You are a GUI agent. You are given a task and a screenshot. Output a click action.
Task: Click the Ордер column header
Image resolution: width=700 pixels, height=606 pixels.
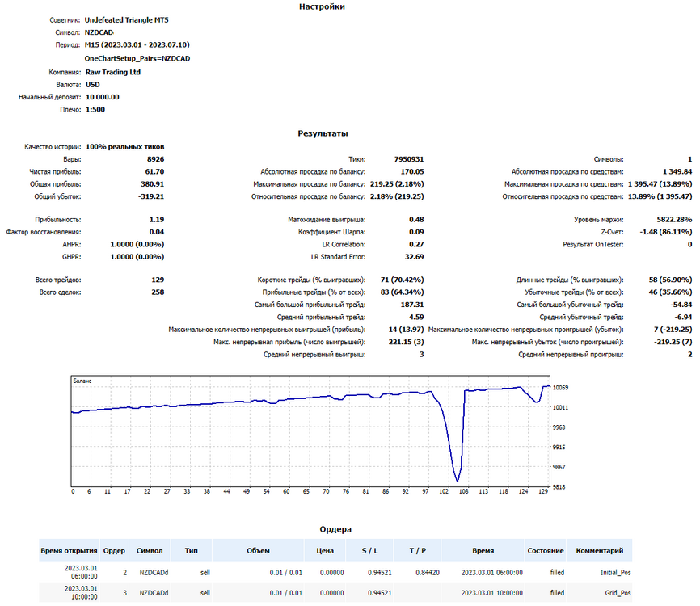coord(114,551)
